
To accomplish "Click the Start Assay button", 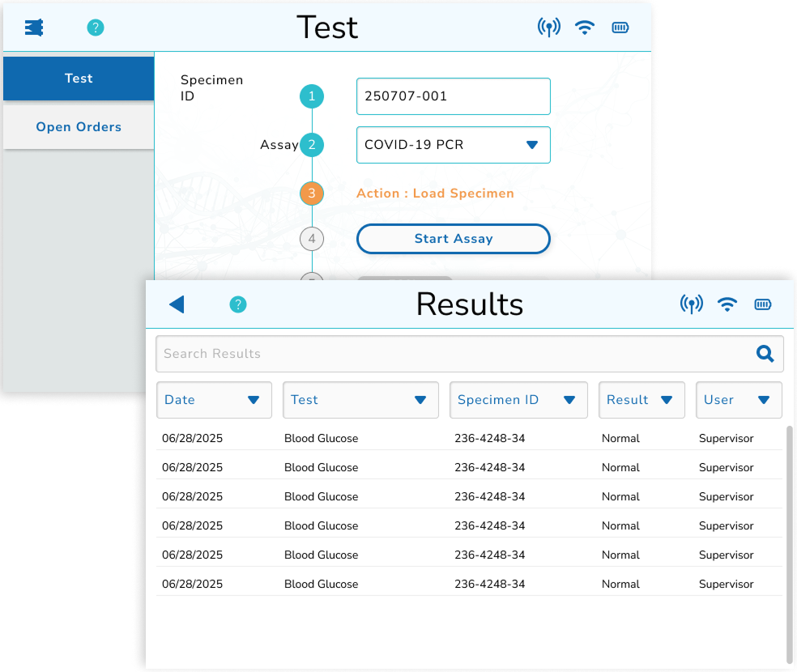I will pos(454,239).
